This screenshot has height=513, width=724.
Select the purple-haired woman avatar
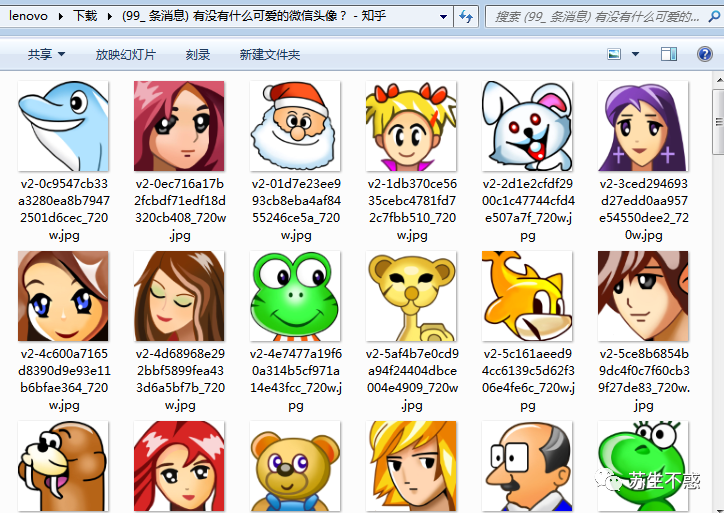point(643,126)
